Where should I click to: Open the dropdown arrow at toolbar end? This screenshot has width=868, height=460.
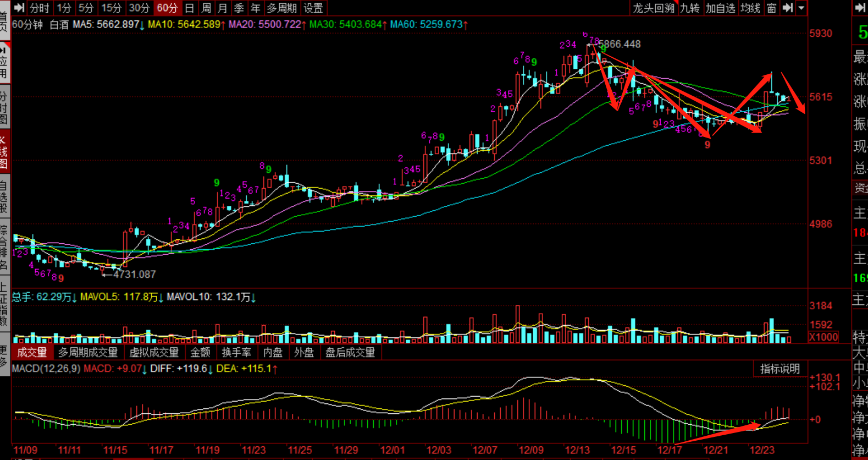point(801,8)
